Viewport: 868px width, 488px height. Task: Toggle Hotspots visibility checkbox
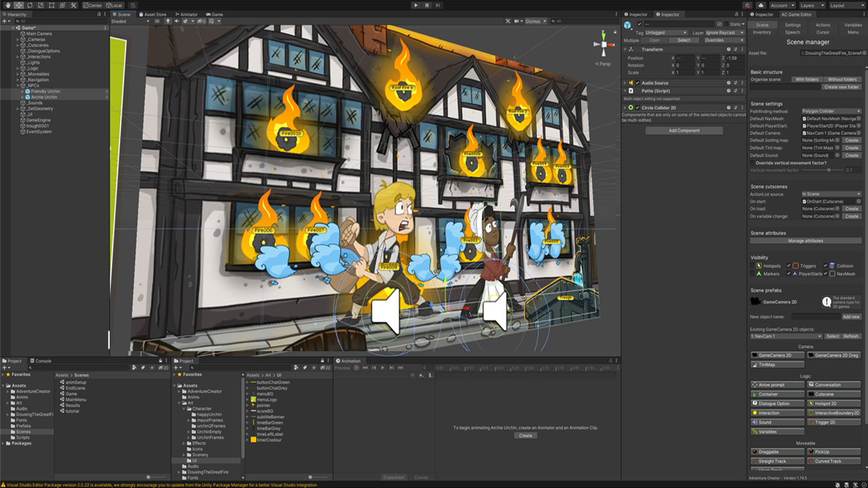(x=753, y=266)
